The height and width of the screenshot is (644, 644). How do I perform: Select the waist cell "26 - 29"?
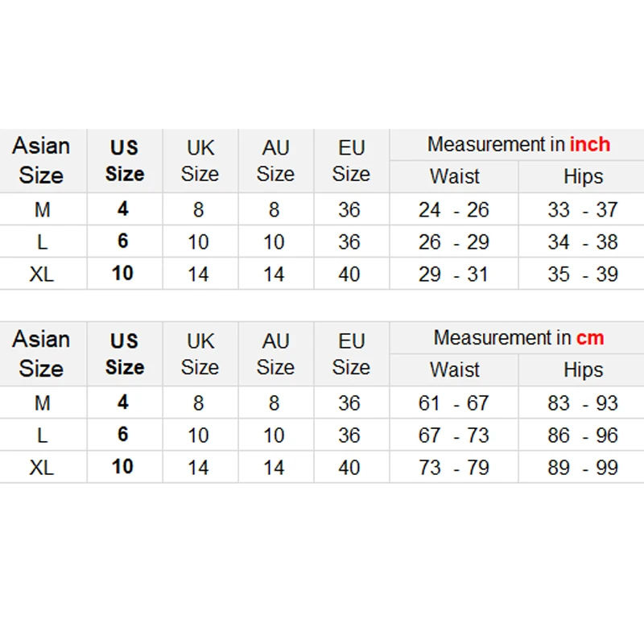click(x=453, y=242)
